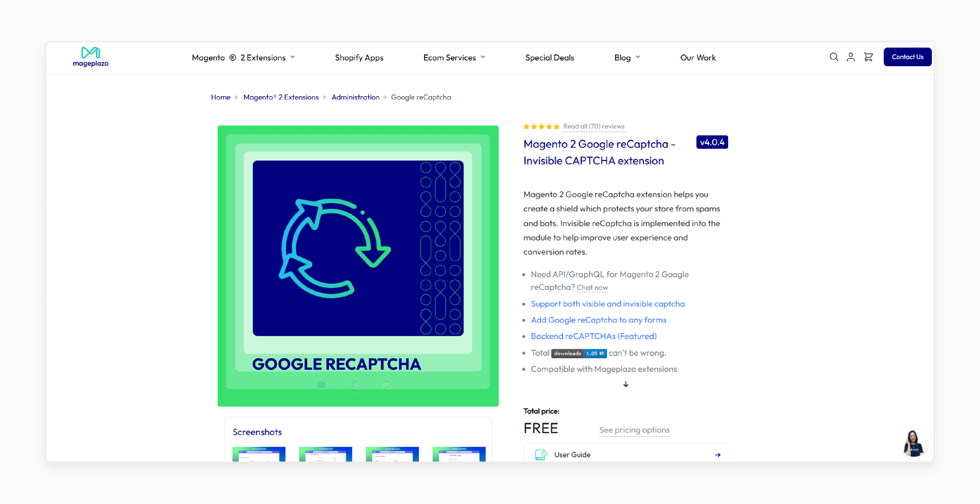Screen dimensions: 980x504
Task: Open the user account icon
Action: (851, 57)
